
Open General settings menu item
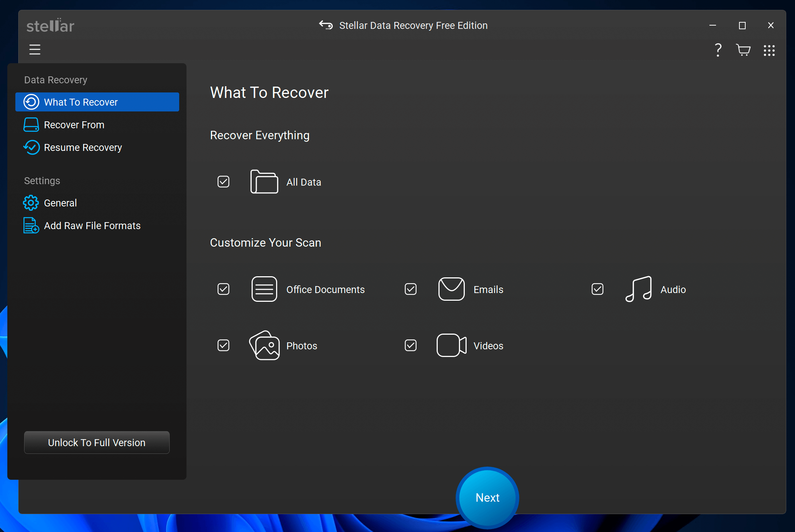pyautogui.click(x=97, y=203)
